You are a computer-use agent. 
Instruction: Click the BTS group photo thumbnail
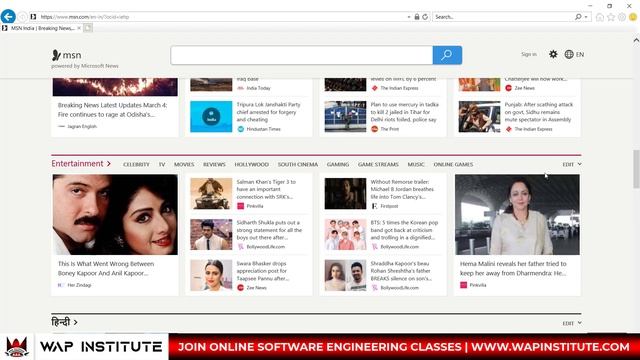pyautogui.click(x=345, y=235)
